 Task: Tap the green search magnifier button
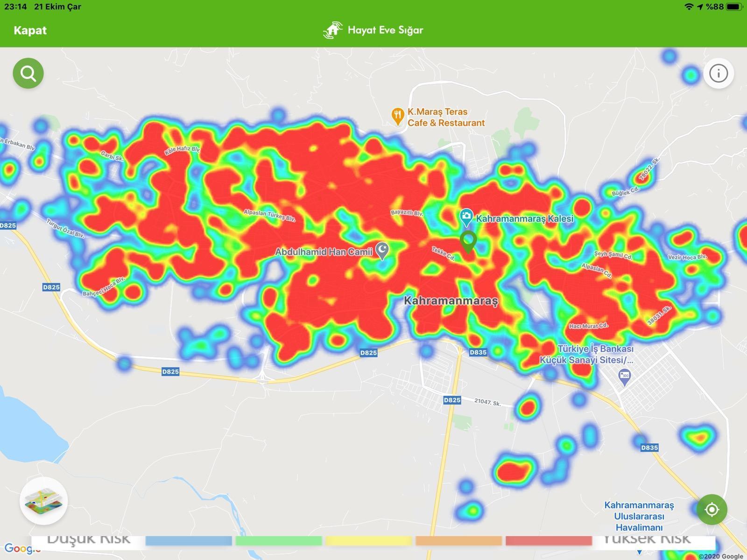pyautogui.click(x=28, y=73)
